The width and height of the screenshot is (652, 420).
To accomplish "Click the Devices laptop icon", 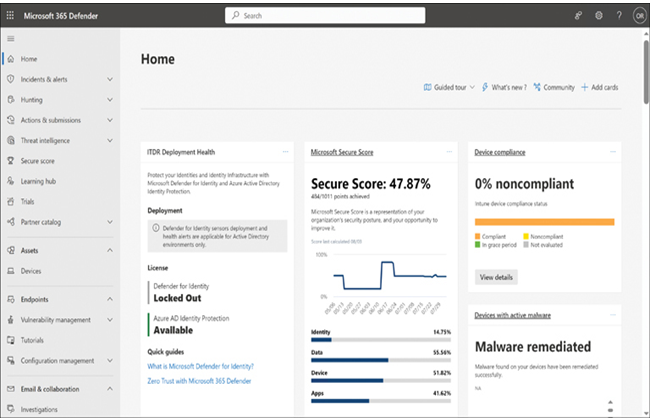I will click(x=11, y=271).
